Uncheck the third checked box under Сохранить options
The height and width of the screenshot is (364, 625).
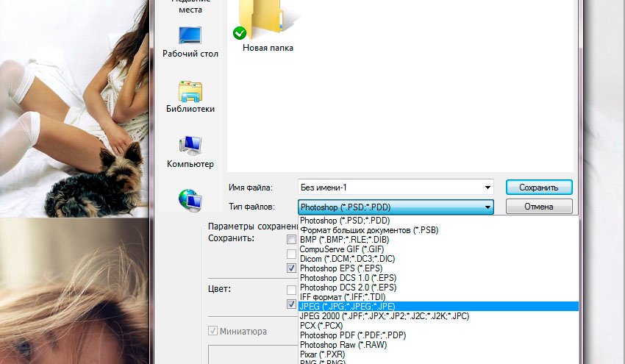(292, 268)
